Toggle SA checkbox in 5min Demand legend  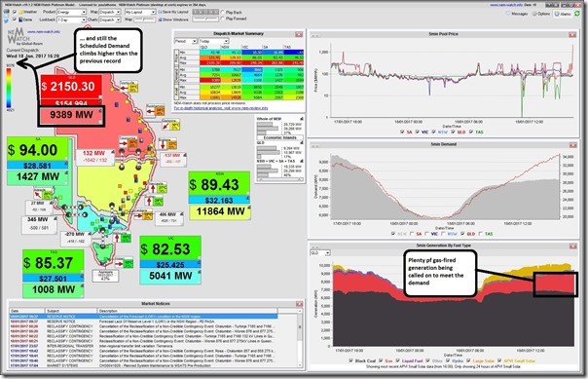[412, 234]
